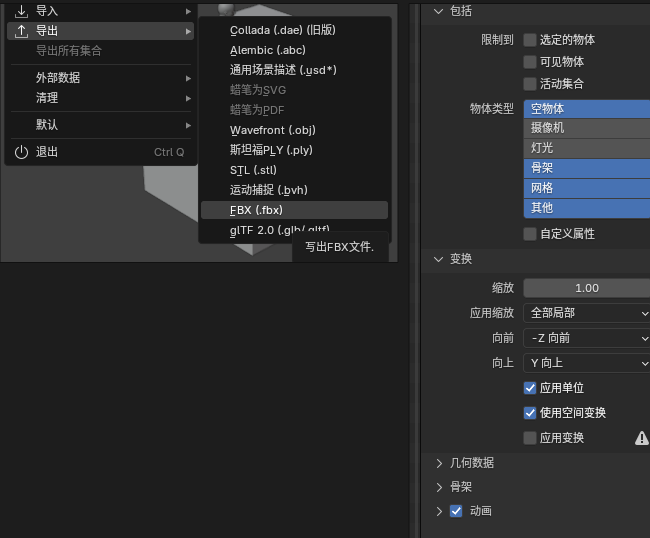Viewport: 650px width, 538px height.
Task: Open the 外部数据 submenu arrow
Action: pyautogui.click(x=188, y=78)
